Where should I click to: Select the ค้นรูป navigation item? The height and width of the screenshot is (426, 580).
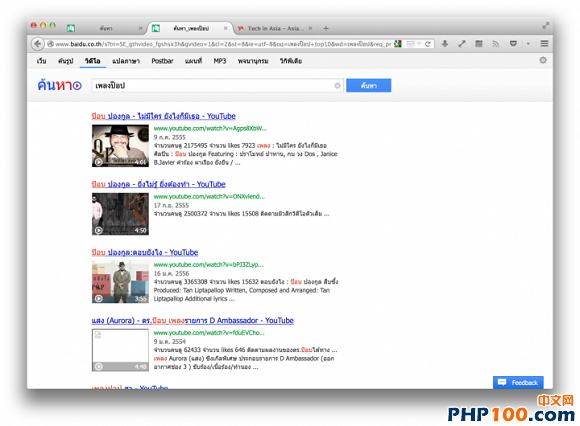coord(65,61)
